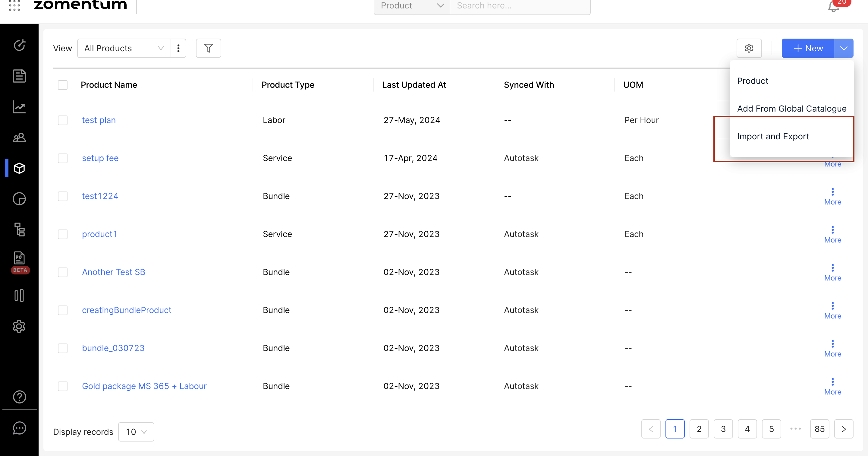Image resolution: width=868 pixels, height=456 pixels.
Task: Choose Import and Export menu item
Action: tap(773, 136)
